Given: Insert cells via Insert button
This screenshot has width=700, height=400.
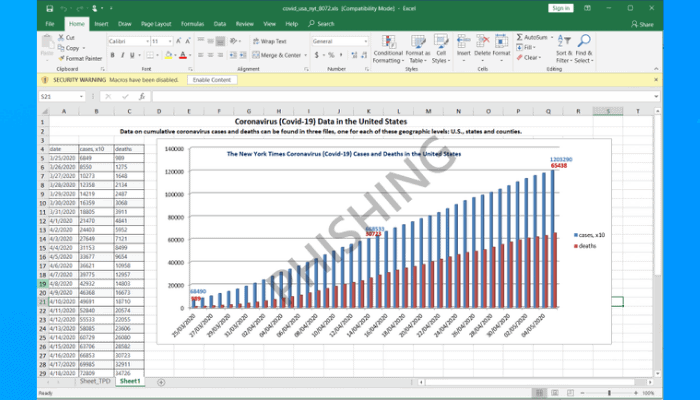Looking at the screenshot, I should point(463,48).
